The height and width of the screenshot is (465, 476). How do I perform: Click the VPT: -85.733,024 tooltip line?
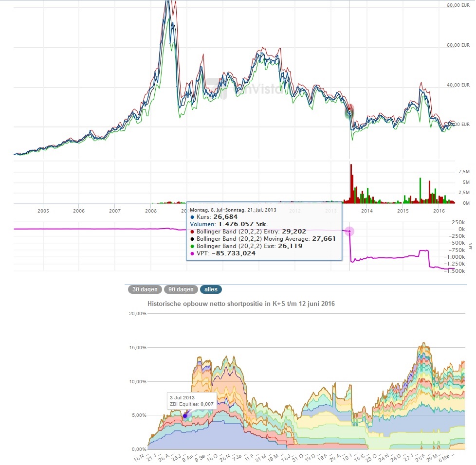[x=223, y=253]
